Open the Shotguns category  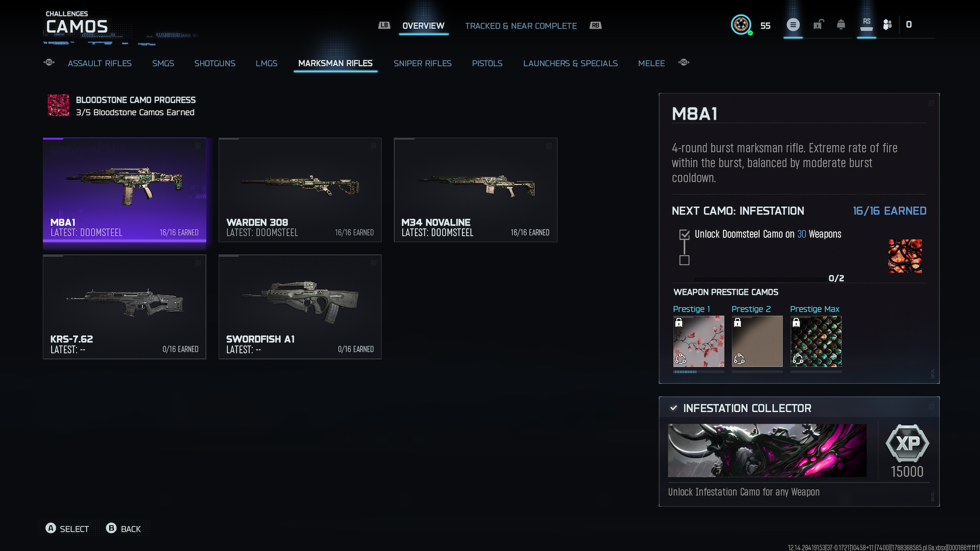pos(214,63)
